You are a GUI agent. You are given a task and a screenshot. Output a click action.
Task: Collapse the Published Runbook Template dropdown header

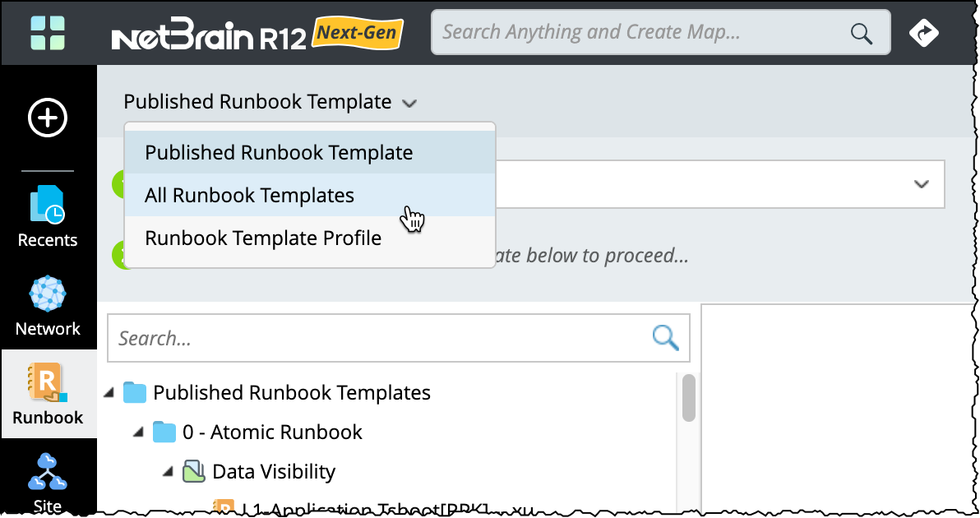pyautogui.click(x=270, y=102)
